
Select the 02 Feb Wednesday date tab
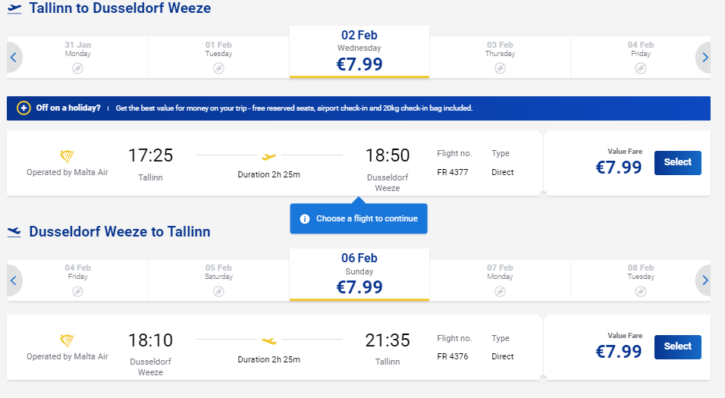pos(359,52)
